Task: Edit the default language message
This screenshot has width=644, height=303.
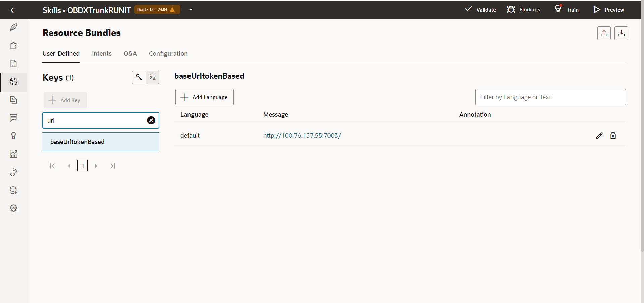Action: coord(599,136)
